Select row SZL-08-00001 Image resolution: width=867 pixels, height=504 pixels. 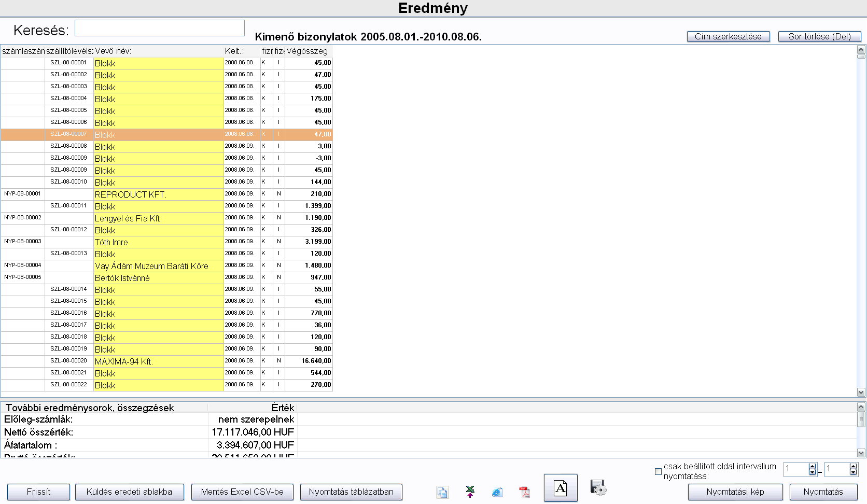tap(166, 63)
